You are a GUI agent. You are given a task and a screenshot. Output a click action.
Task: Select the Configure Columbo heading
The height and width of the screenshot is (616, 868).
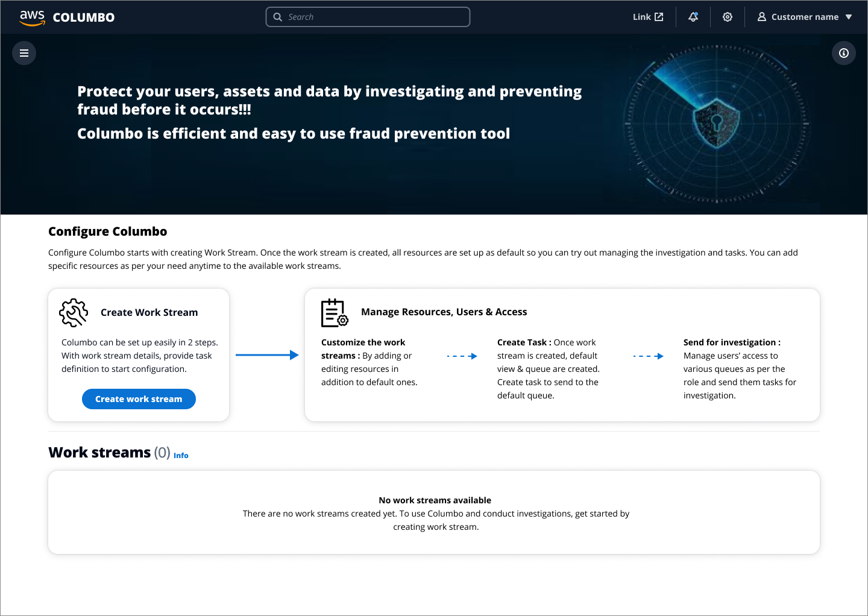[x=108, y=231]
